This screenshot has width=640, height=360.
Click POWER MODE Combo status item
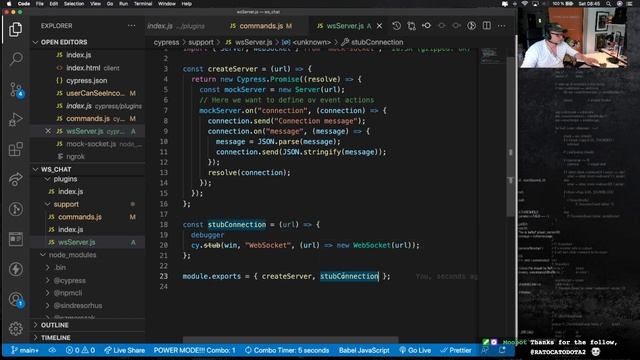pos(194,350)
